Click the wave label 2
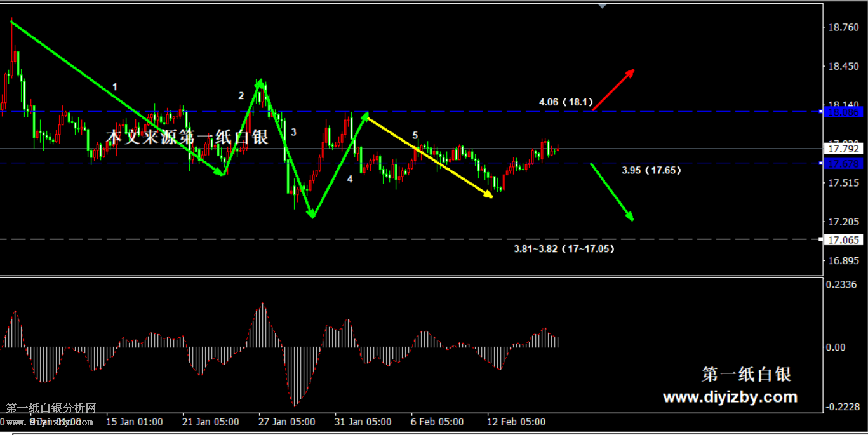The width and height of the screenshot is (868, 435). [x=241, y=96]
